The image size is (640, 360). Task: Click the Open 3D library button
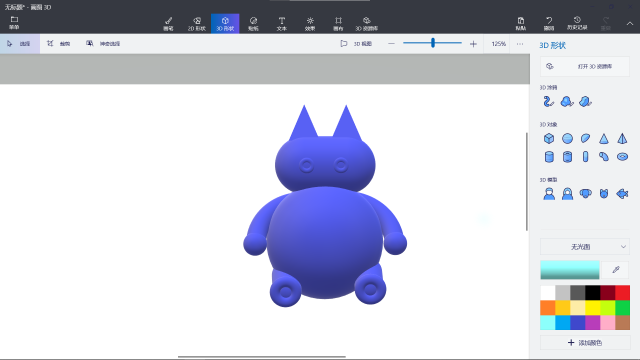(585, 66)
